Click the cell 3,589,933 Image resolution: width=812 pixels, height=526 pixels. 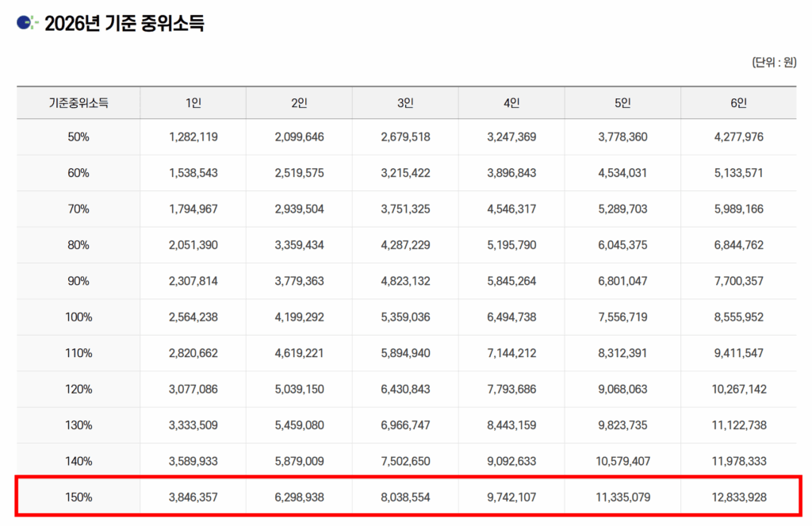(193, 461)
